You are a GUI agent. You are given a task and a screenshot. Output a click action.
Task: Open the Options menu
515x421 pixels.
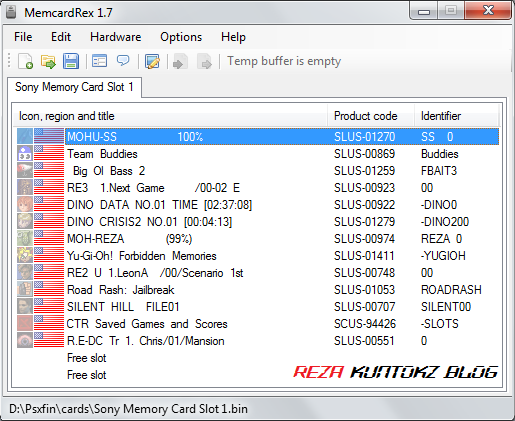tap(181, 37)
